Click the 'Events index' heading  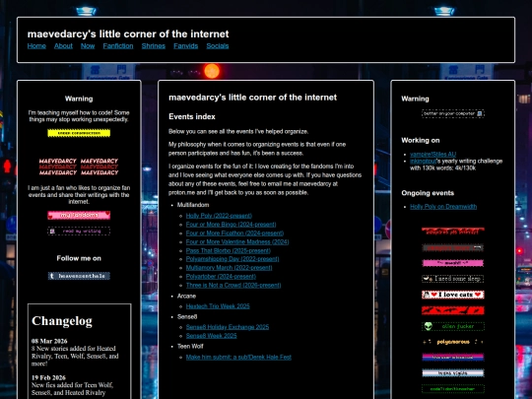pos(192,116)
